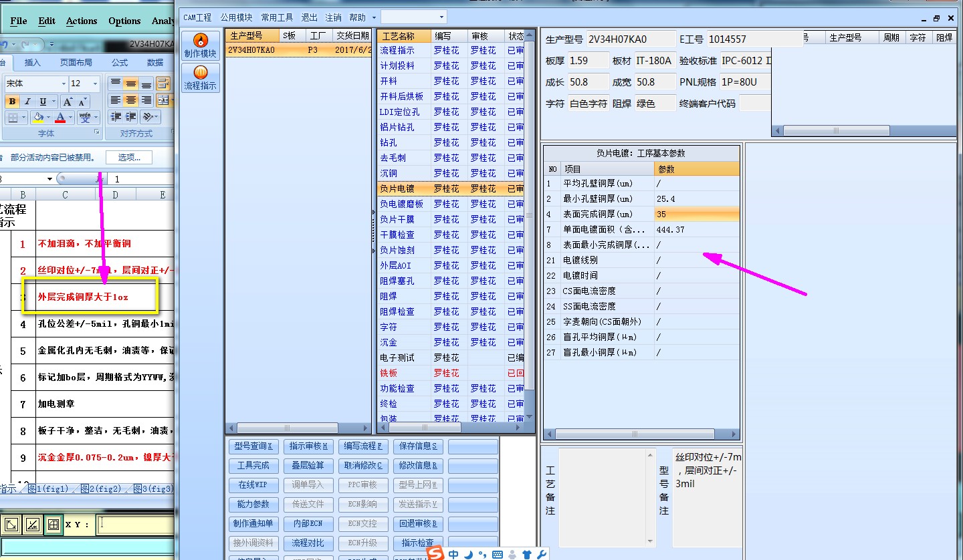
Task: Align text to bottom in Excel ribbon
Action: (x=146, y=84)
